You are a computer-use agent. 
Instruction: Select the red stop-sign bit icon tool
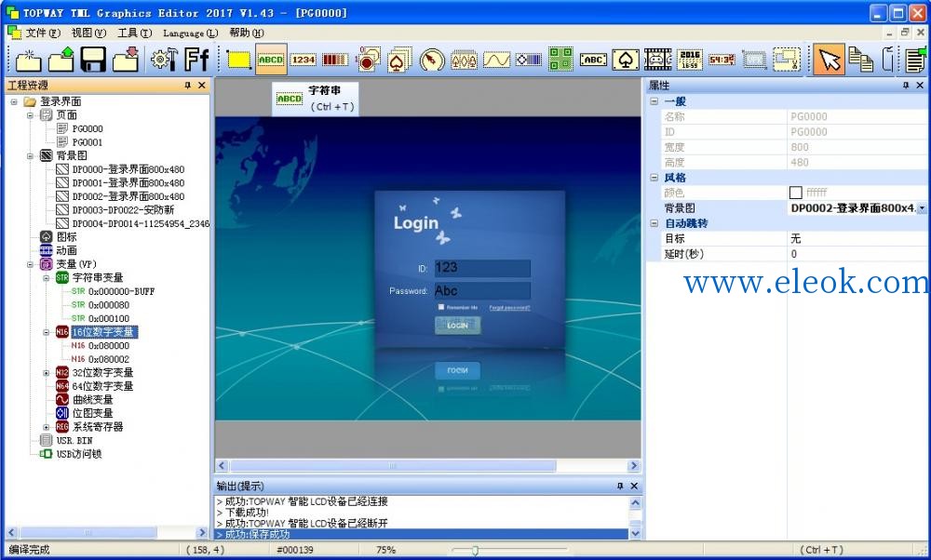[x=368, y=60]
